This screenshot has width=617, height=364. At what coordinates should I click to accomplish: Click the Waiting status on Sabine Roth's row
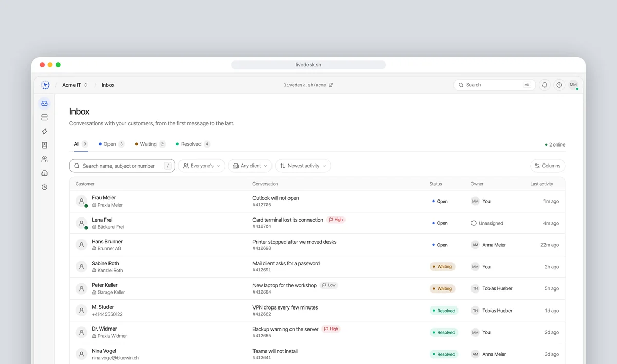point(443,267)
